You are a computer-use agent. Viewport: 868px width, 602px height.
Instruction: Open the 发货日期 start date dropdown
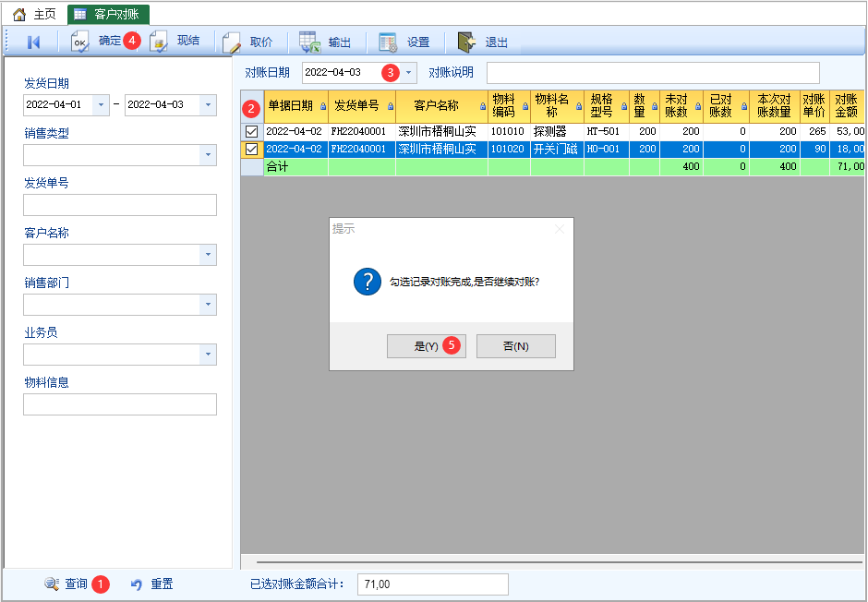click(101, 104)
